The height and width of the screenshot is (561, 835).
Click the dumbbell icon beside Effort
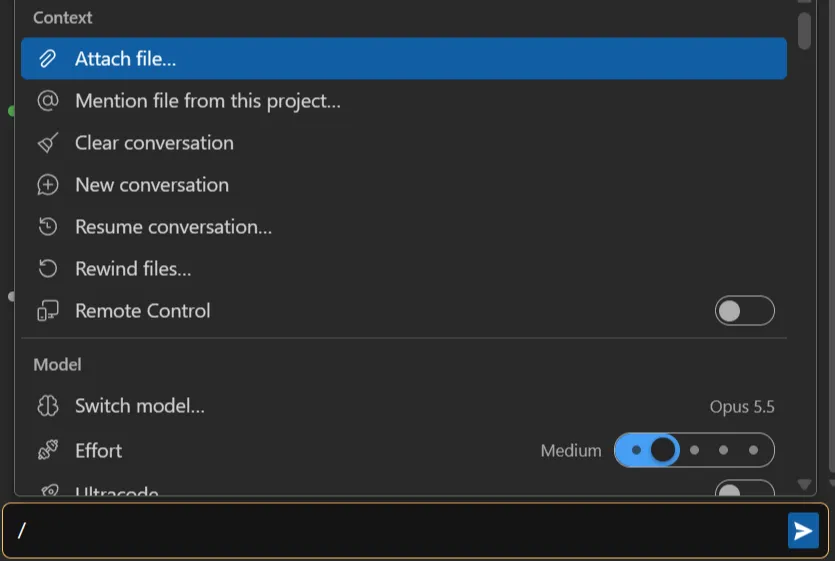47,450
